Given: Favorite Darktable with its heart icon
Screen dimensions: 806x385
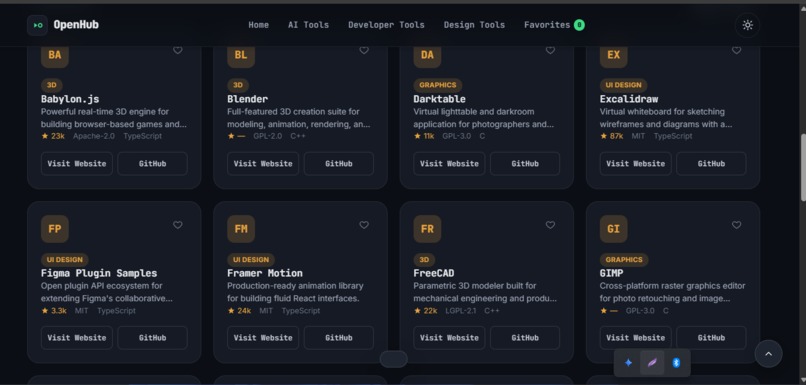Looking at the screenshot, I should coord(550,50).
